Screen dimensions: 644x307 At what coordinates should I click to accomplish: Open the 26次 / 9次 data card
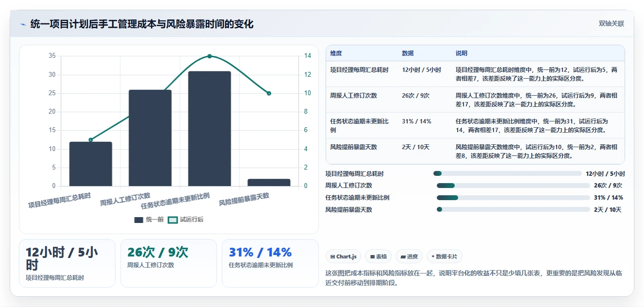168,263
